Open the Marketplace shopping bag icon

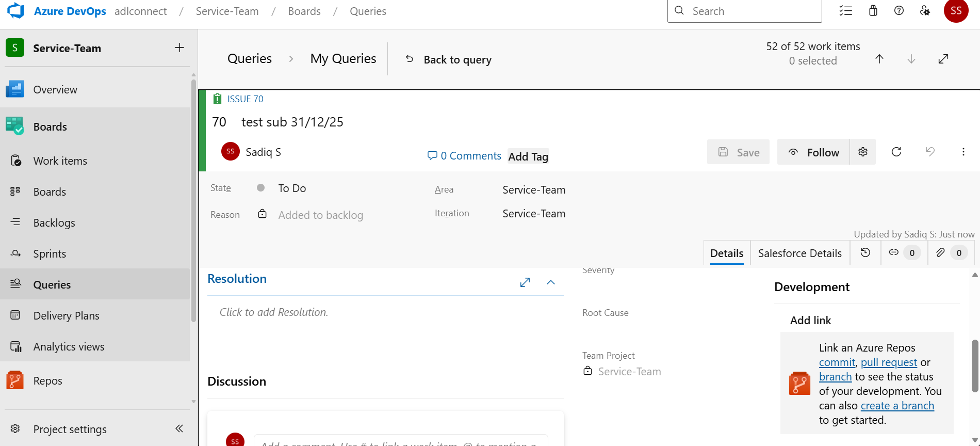click(873, 11)
